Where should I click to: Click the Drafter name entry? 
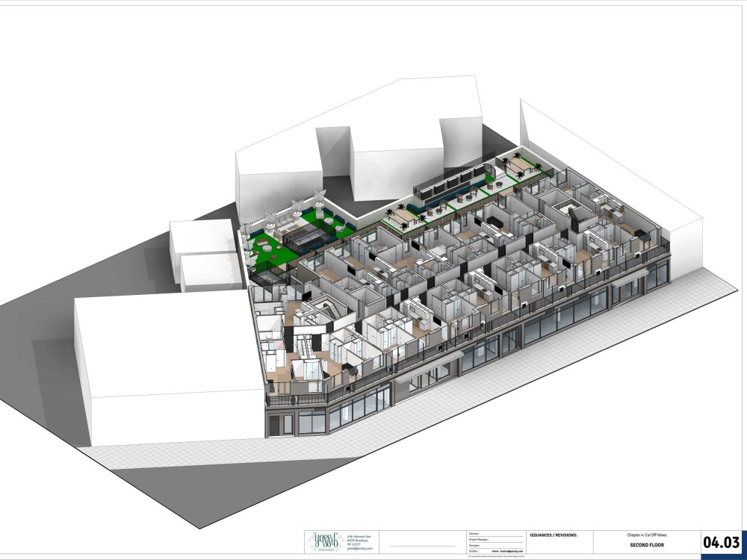coord(507,551)
